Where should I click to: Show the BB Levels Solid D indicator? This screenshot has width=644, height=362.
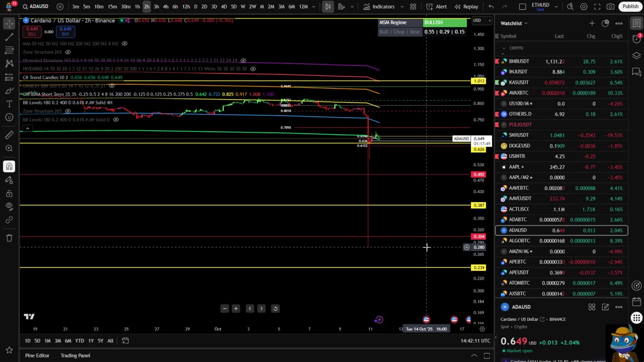[116, 120]
